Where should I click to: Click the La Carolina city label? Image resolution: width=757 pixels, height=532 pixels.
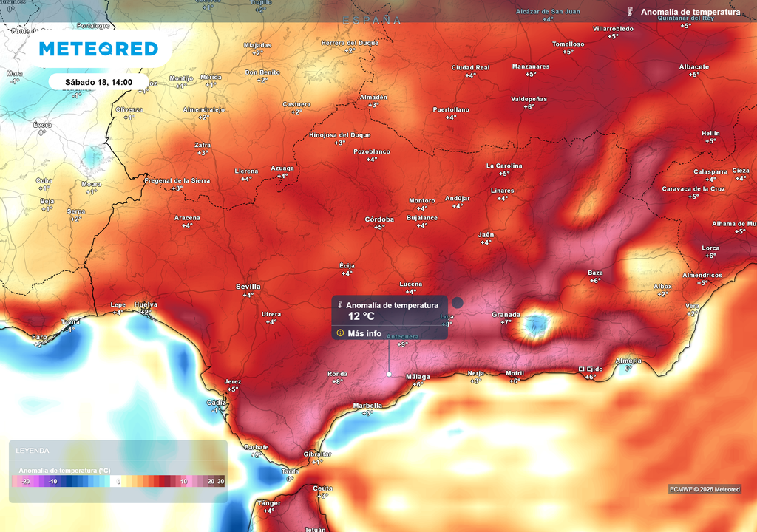coord(504,166)
